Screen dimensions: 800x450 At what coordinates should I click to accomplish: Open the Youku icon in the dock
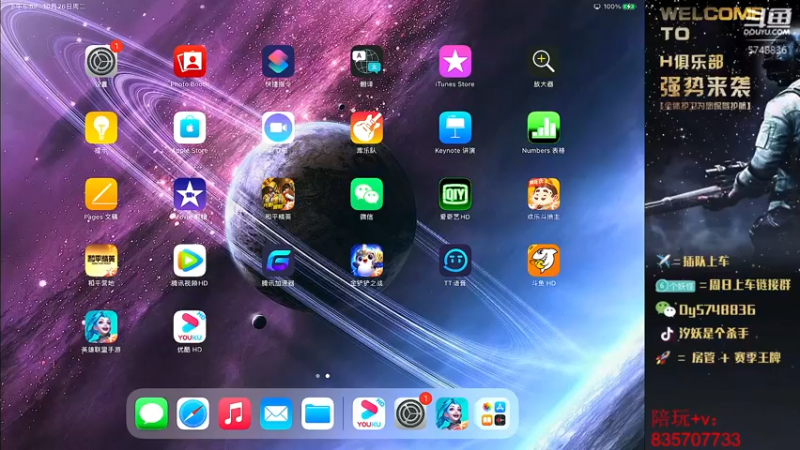click(369, 414)
